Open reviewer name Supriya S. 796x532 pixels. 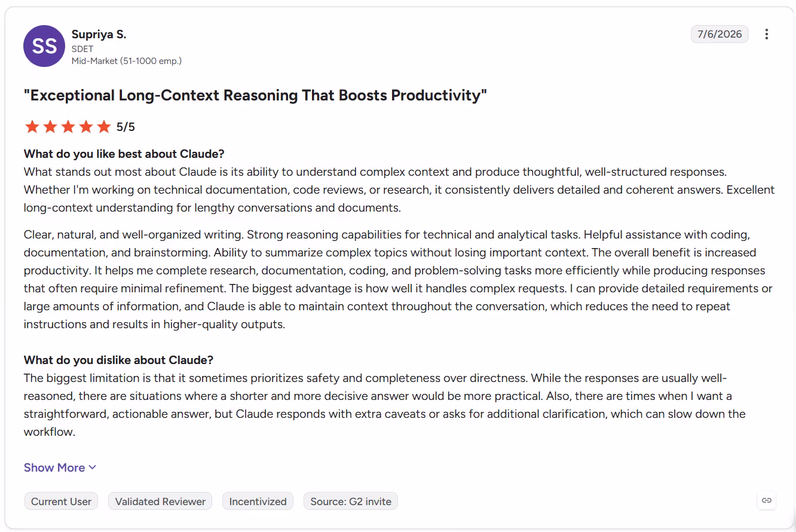click(x=99, y=34)
